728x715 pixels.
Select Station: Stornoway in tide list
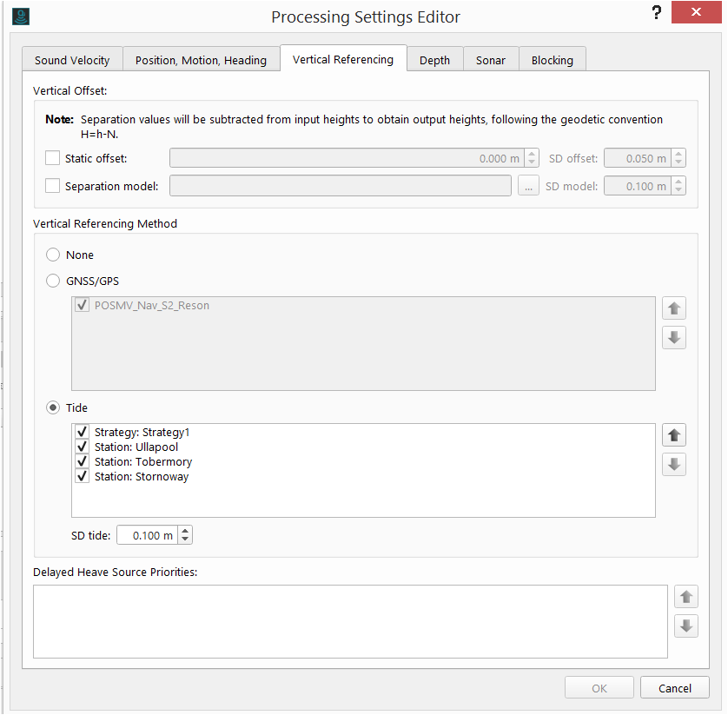pyautogui.click(x=142, y=477)
